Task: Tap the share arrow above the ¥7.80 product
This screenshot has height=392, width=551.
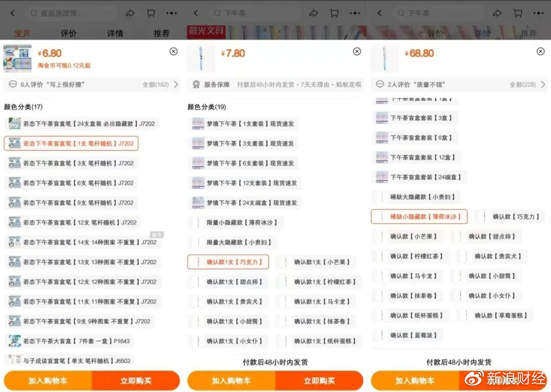Action: tap(313, 13)
